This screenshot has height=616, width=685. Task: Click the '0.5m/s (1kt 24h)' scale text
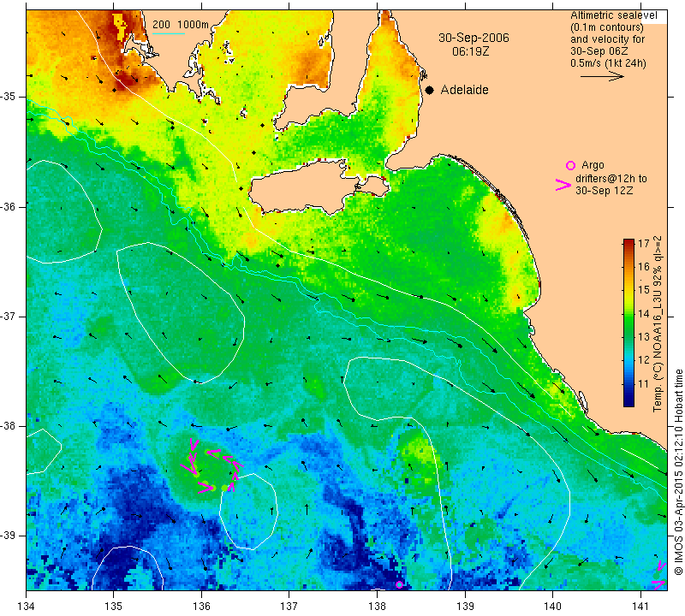(x=608, y=62)
